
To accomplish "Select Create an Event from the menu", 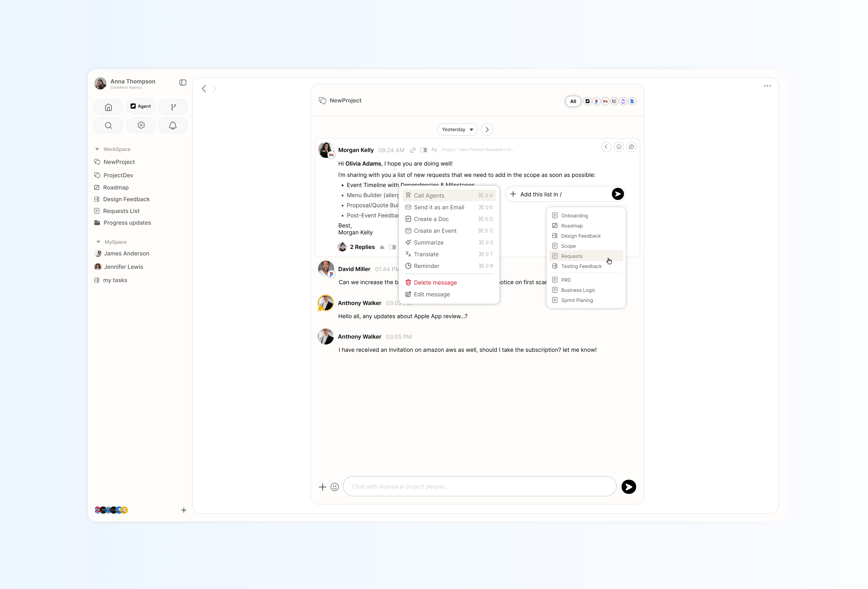I will tap(449, 231).
